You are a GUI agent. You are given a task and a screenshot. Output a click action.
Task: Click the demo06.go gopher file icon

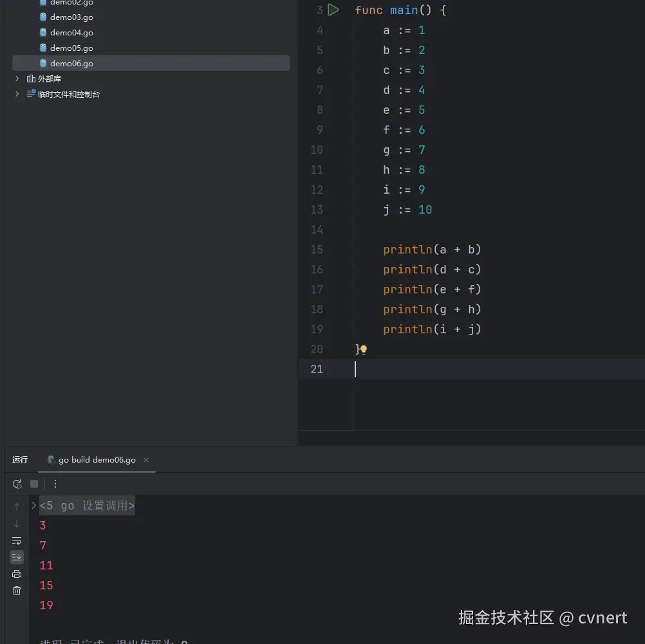coord(43,63)
